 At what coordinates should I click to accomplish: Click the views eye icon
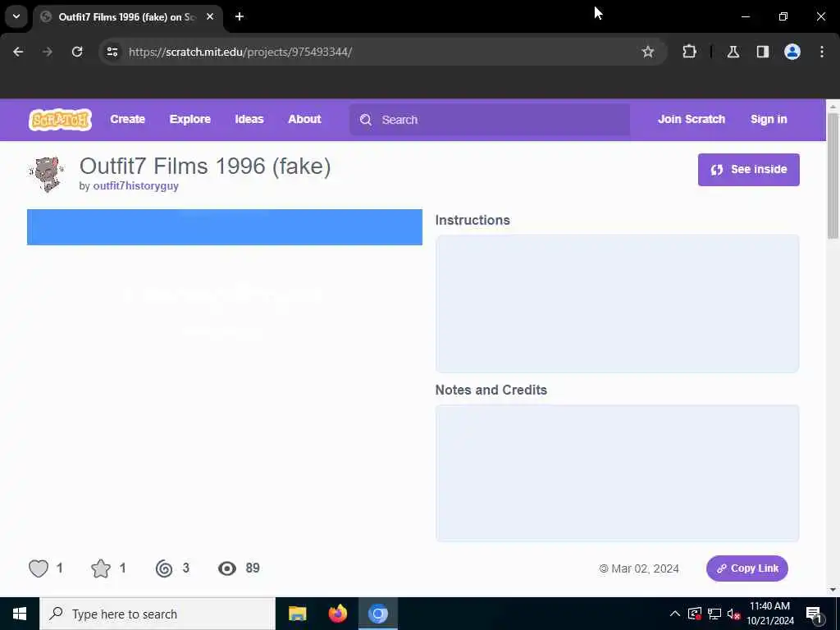(227, 568)
